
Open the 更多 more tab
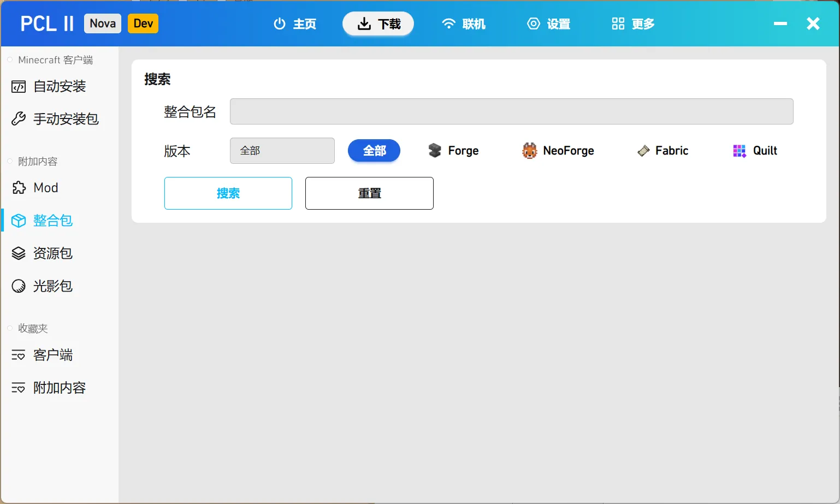633,24
